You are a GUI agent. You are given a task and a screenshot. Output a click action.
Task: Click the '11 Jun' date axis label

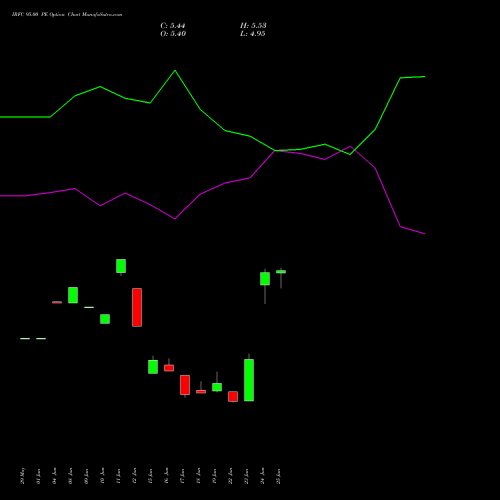(x=119, y=476)
